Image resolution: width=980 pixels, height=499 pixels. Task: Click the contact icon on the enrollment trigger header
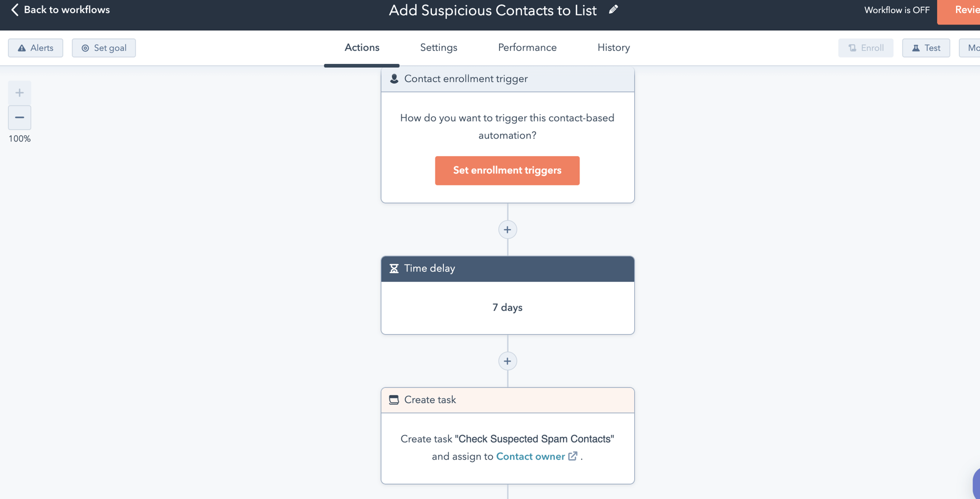(x=394, y=79)
